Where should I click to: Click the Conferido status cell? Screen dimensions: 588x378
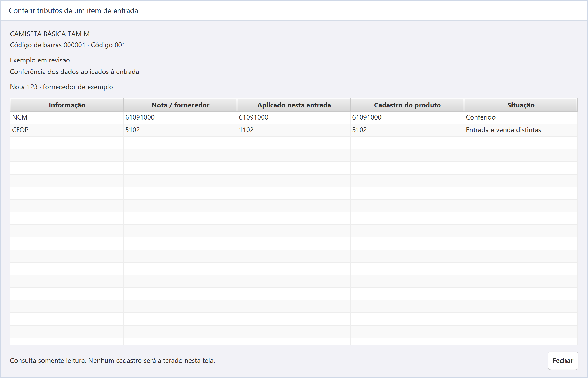pos(481,117)
